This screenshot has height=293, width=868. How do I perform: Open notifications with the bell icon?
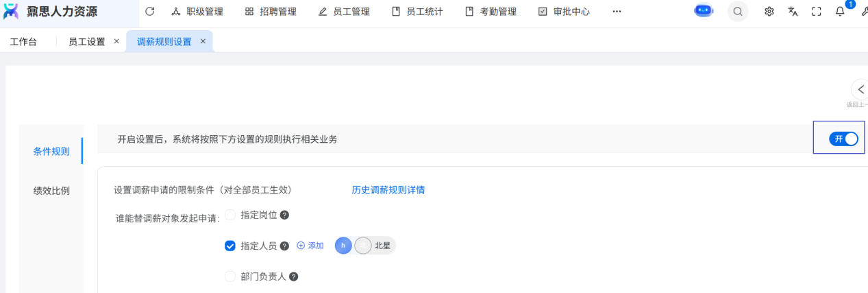840,12
